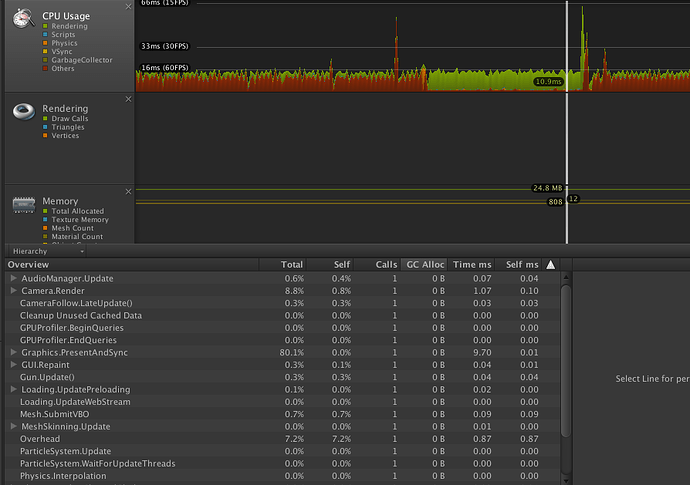Viewport: 690px width, 485px height.
Task: Click the 33ms (30FPS) chart label
Action: [x=165, y=46]
